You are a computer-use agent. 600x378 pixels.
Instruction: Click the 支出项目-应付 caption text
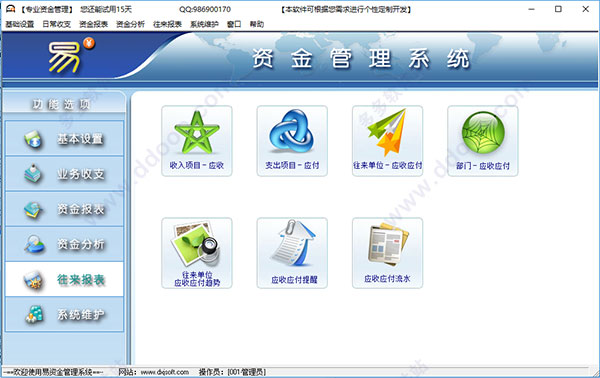292,166
